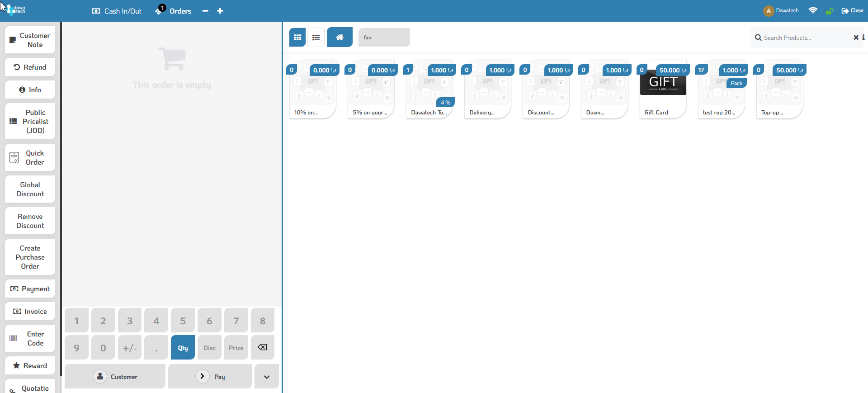Select the fav category

coord(384,37)
